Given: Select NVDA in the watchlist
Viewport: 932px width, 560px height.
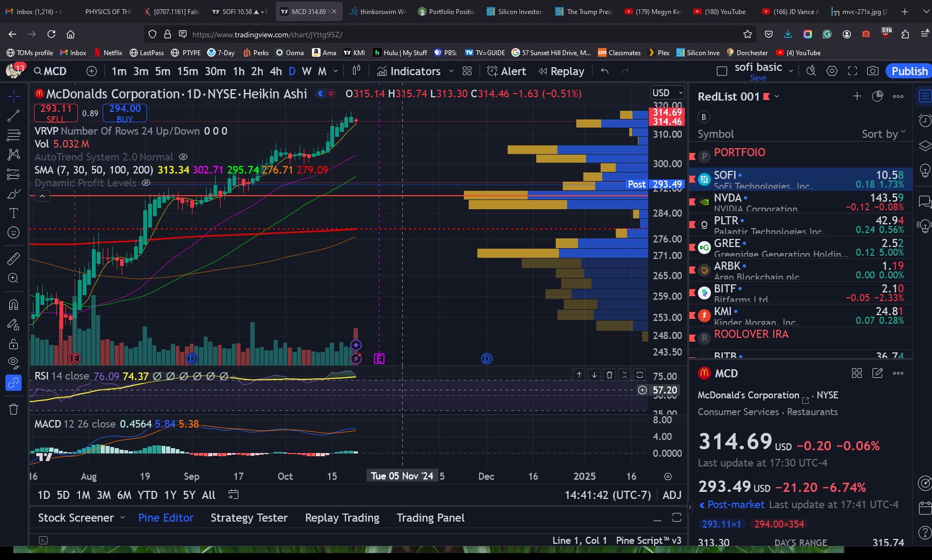Looking at the screenshot, I should [x=801, y=202].
